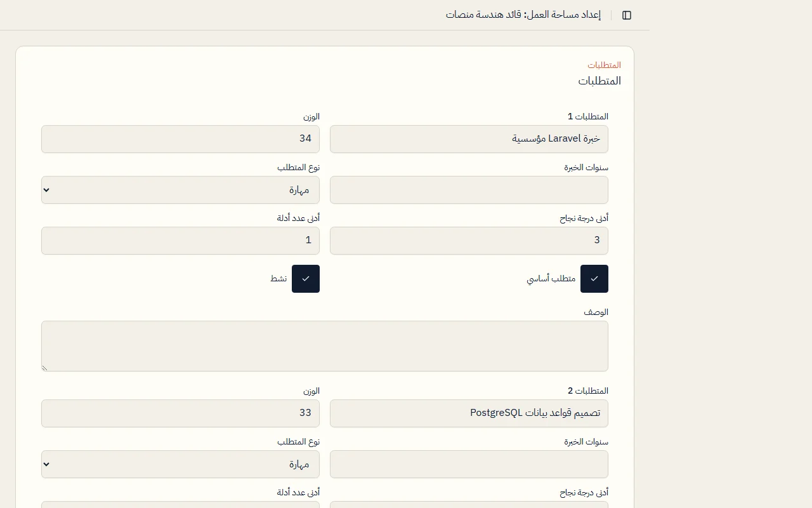The image size is (812, 508).
Task: Click the الوزن field showing 34
Action: 180,139
